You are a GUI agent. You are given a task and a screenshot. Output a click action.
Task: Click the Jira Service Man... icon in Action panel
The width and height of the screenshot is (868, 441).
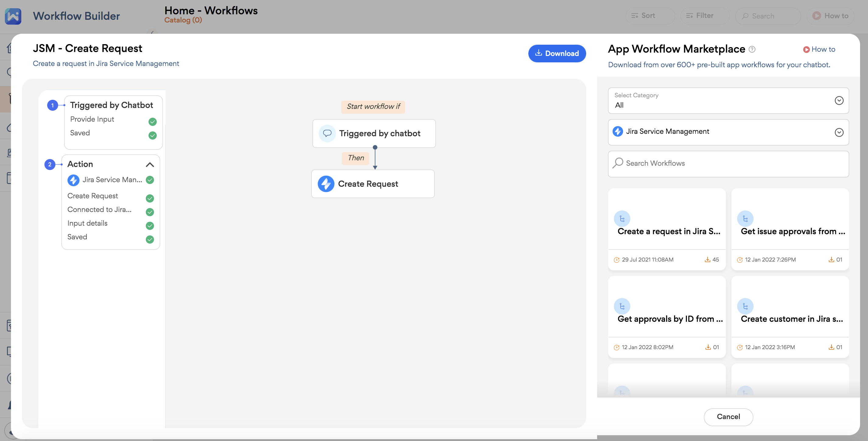[73, 180]
